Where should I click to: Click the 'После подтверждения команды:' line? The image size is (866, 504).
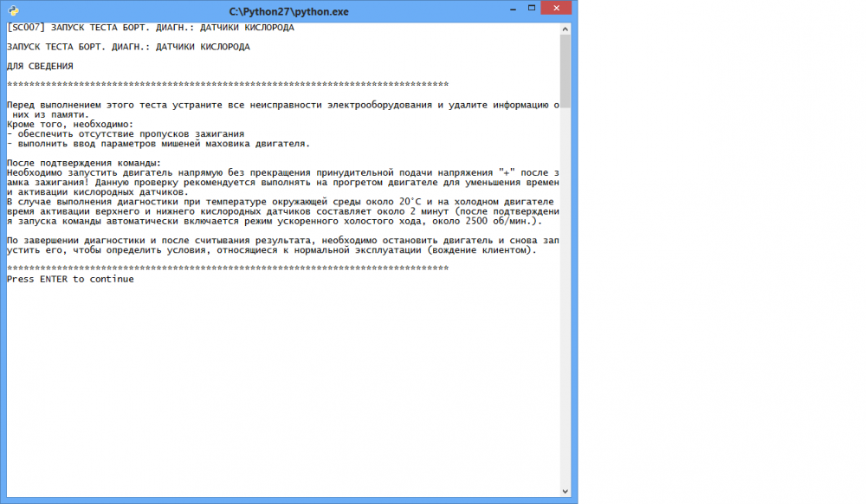84,163
